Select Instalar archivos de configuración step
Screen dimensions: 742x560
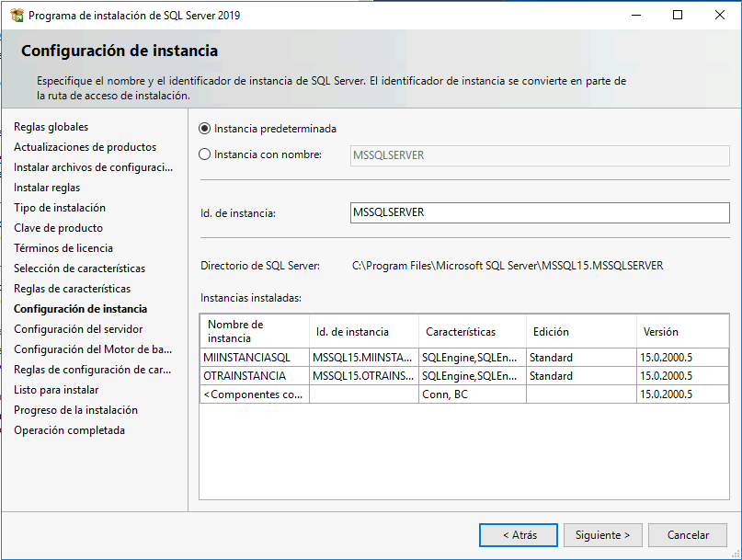(x=93, y=167)
